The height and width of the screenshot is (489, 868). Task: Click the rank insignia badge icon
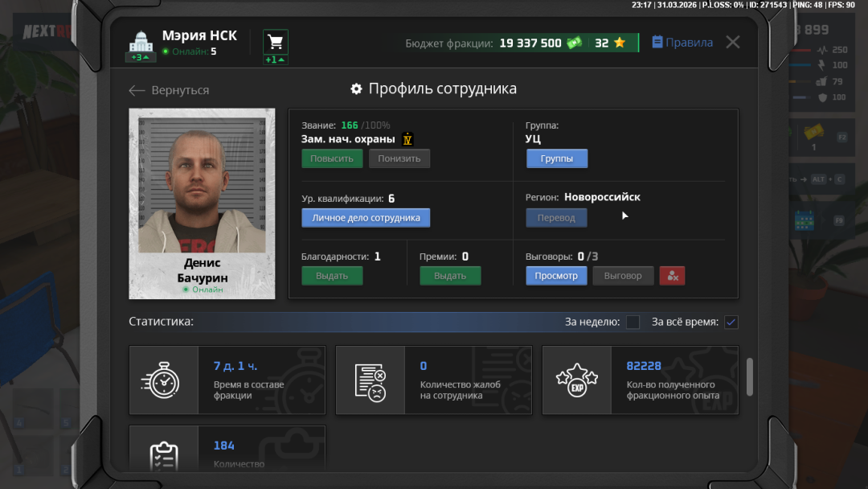click(x=407, y=139)
